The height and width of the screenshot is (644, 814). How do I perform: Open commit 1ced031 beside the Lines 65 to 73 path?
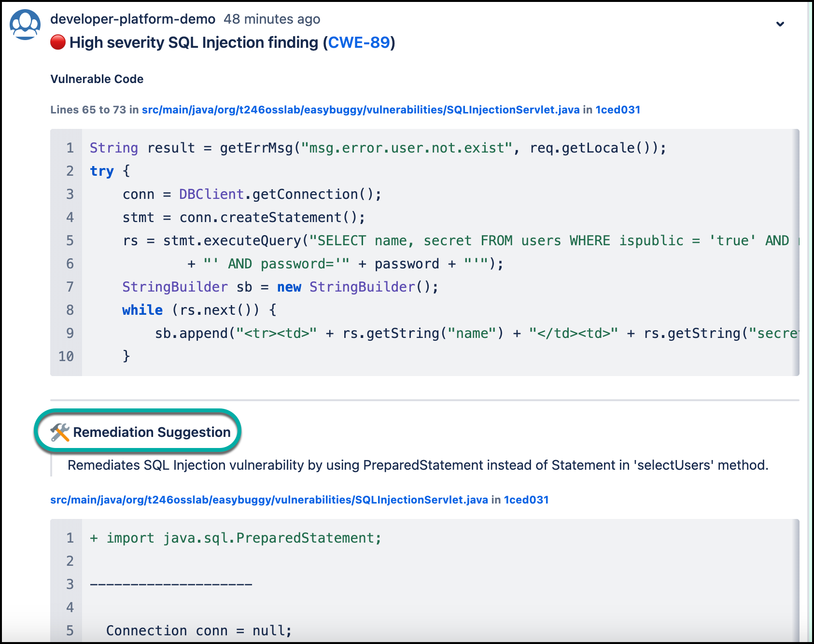tap(618, 110)
